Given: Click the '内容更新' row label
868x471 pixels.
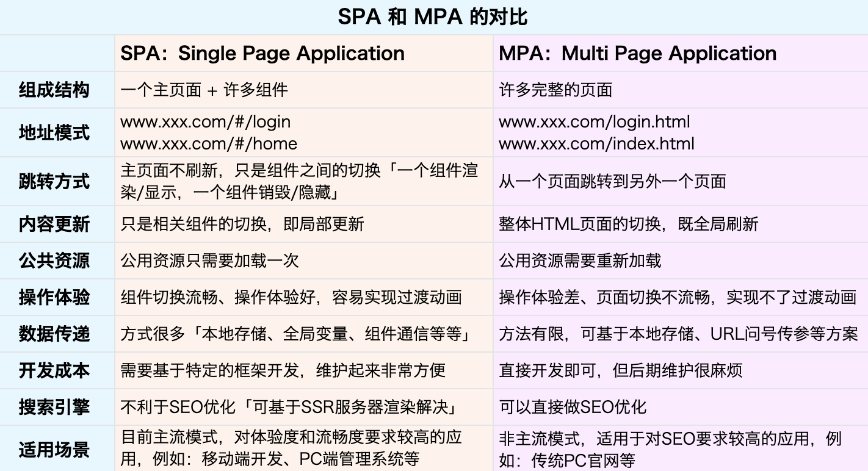Looking at the screenshot, I should 54,224.
